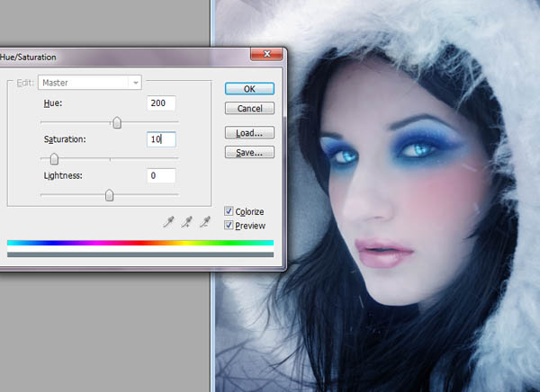The image size is (540, 392).
Task: Uncheck the Preview checkbox
Action: pos(229,225)
